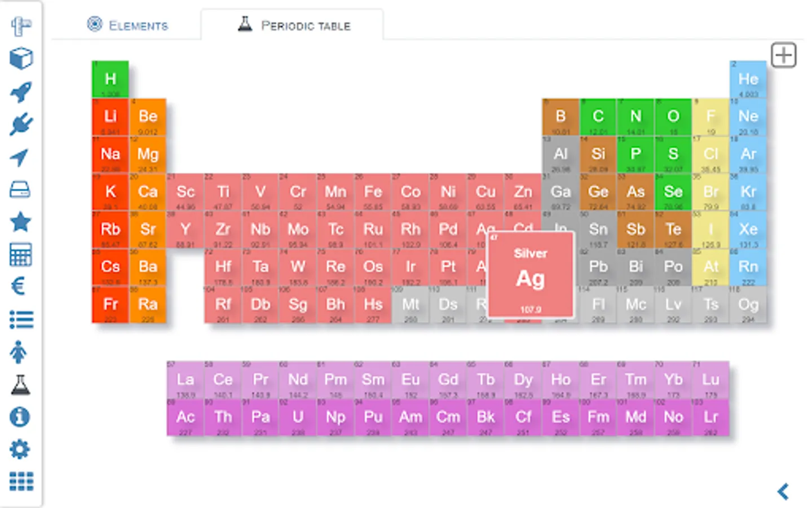Screen dimensions: 812x508
Task: Click the location arrow icon
Action: (20, 157)
